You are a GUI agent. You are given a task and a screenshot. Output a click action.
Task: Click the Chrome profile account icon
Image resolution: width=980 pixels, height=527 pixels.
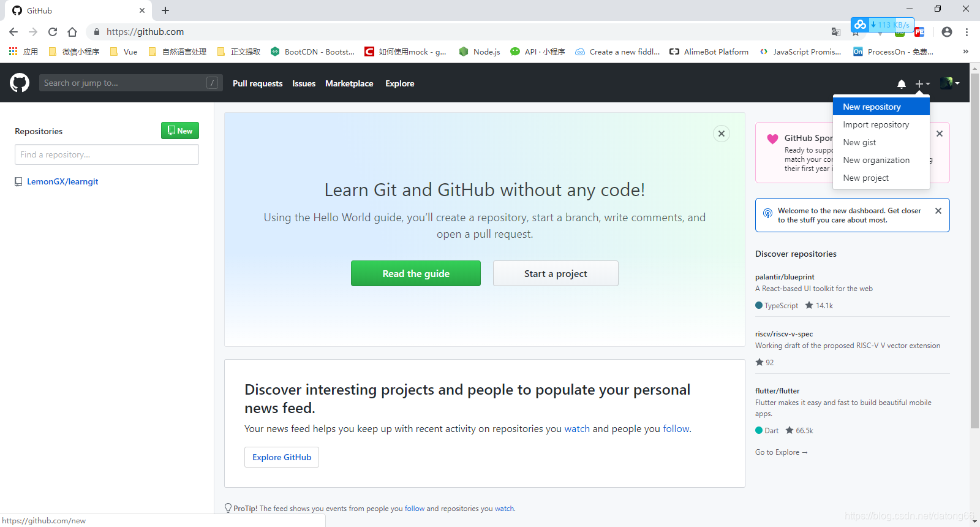pyautogui.click(x=947, y=32)
